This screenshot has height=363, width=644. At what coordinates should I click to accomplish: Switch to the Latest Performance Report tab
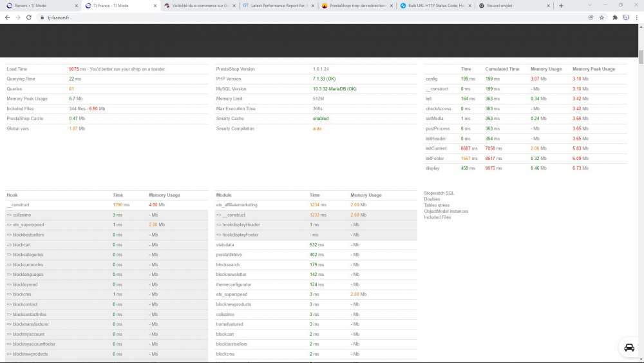click(278, 6)
